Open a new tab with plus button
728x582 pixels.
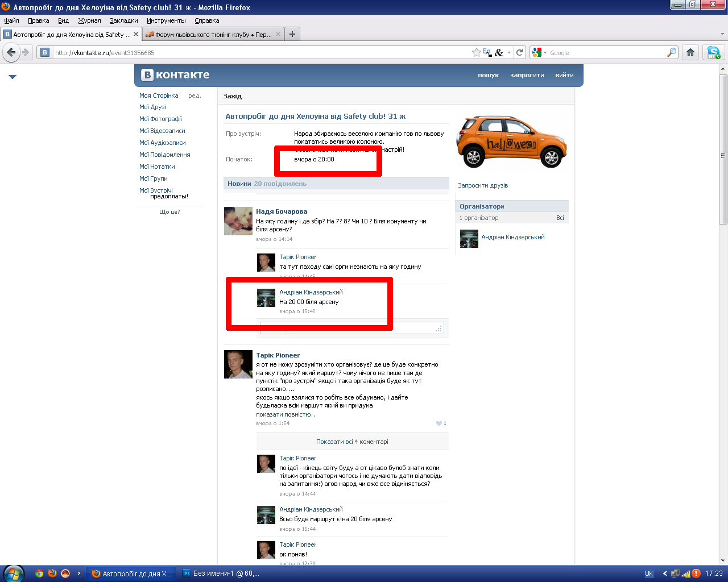292,34
